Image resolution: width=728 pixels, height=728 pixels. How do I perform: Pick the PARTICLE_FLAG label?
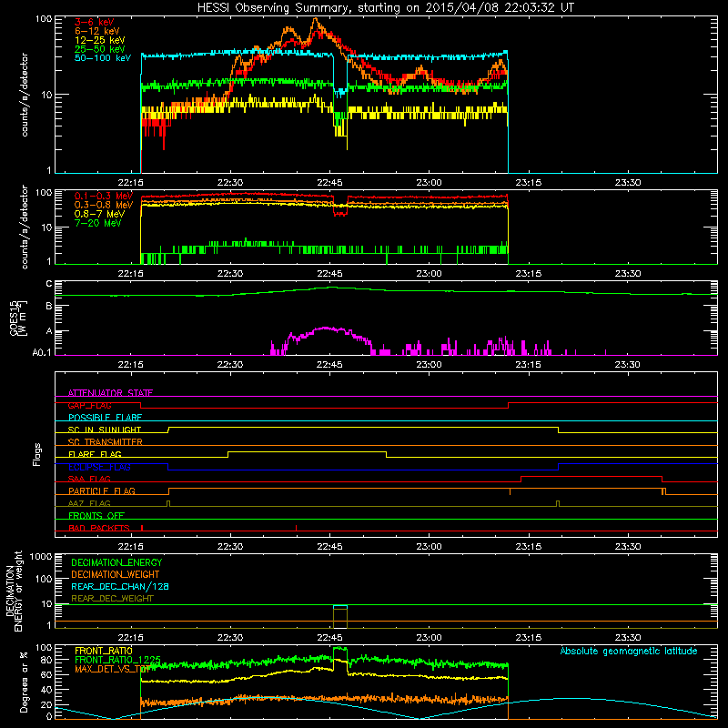coord(102,491)
